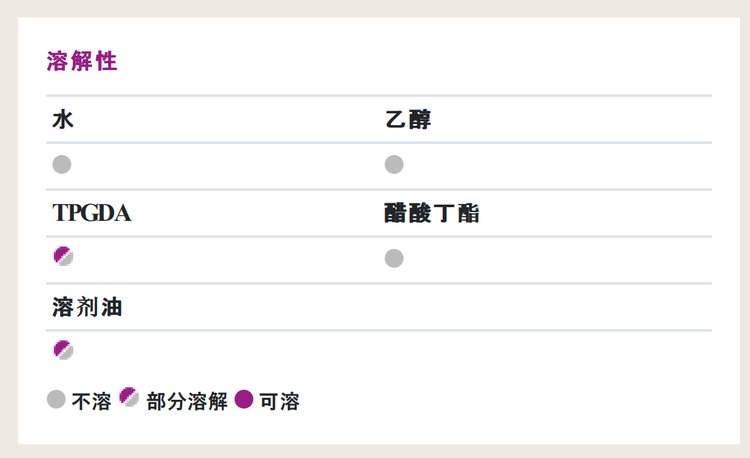Screen dimensions: 750x458
Task: Click the gray dot under 醋酸丁酯
Action: (x=394, y=258)
